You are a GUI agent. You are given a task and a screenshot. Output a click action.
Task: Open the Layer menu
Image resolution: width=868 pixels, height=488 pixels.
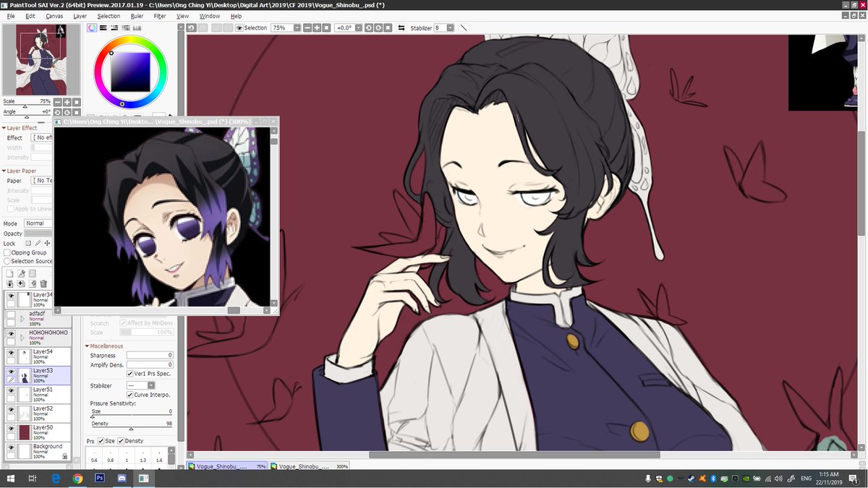coord(80,16)
